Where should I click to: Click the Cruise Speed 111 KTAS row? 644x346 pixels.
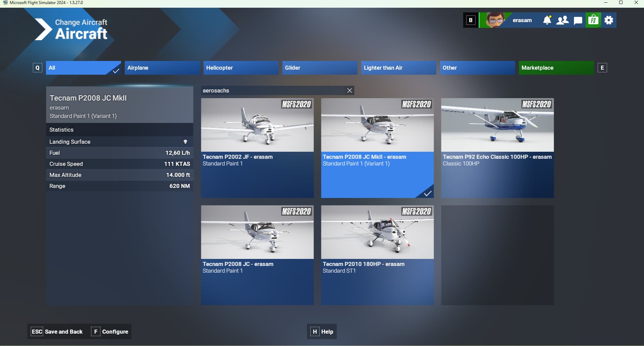coord(119,164)
